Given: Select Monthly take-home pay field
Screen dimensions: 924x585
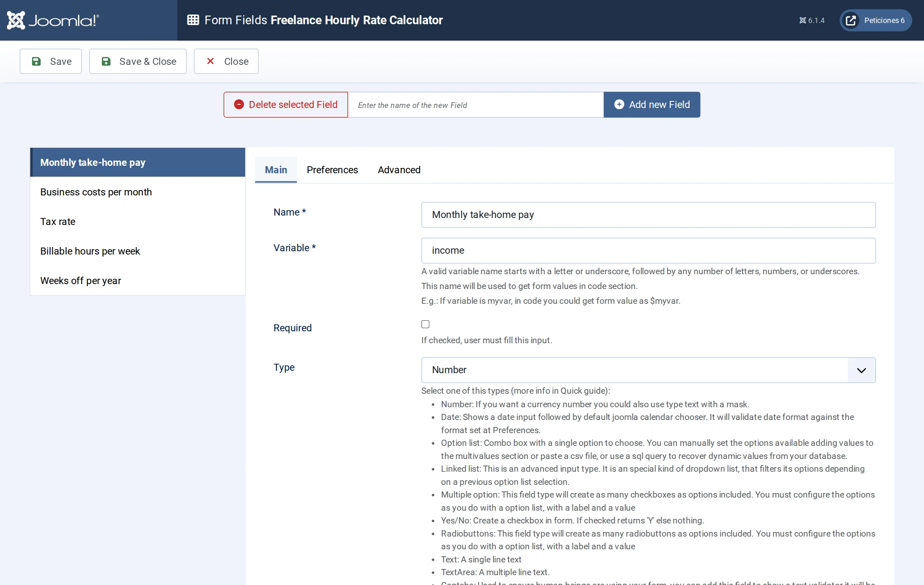Looking at the screenshot, I should (138, 162).
